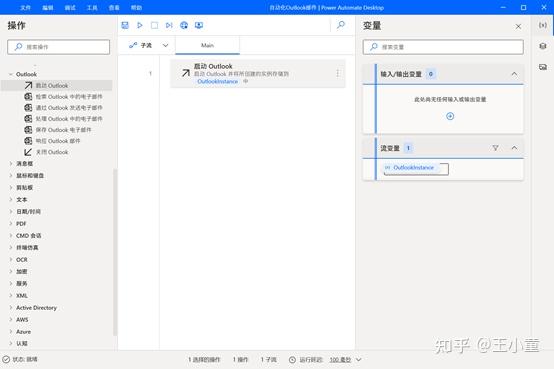This screenshot has width=554, height=369.
Task: Select 通过 Outlook 发送电子邮件 action
Action: click(x=64, y=107)
